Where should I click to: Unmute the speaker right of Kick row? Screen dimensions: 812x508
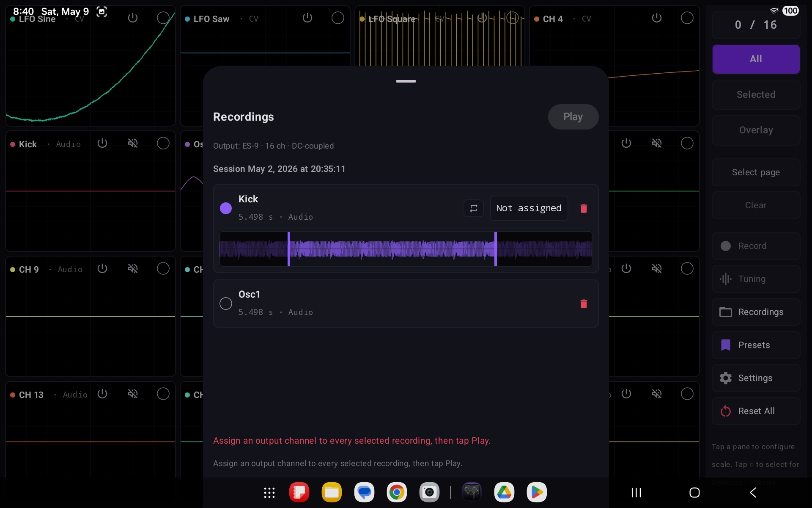(x=657, y=143)
